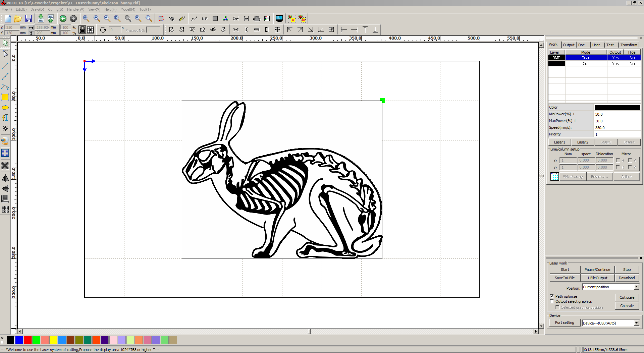Click the Stop button

[x=627, y=270]
